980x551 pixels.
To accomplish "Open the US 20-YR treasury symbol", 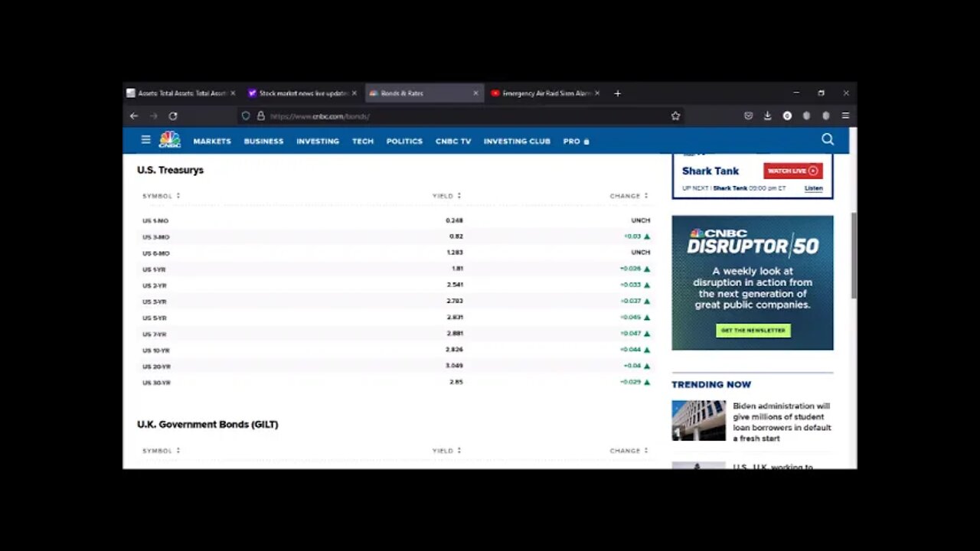I will pos(156,367).
